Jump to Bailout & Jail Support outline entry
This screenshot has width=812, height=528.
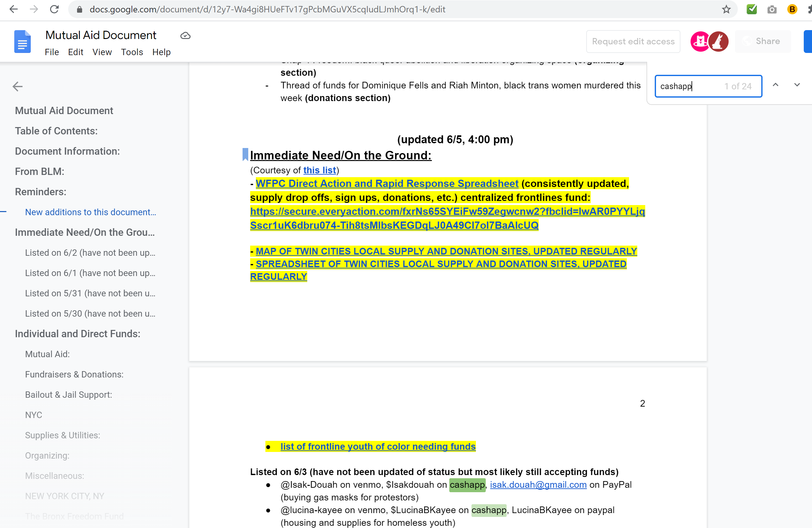[x=68, y=395]
